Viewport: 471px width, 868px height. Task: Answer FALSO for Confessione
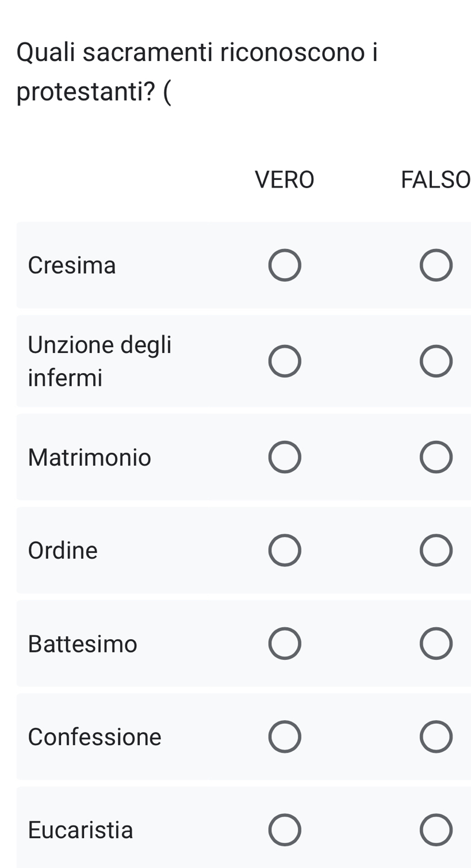[x=436, y=736]
